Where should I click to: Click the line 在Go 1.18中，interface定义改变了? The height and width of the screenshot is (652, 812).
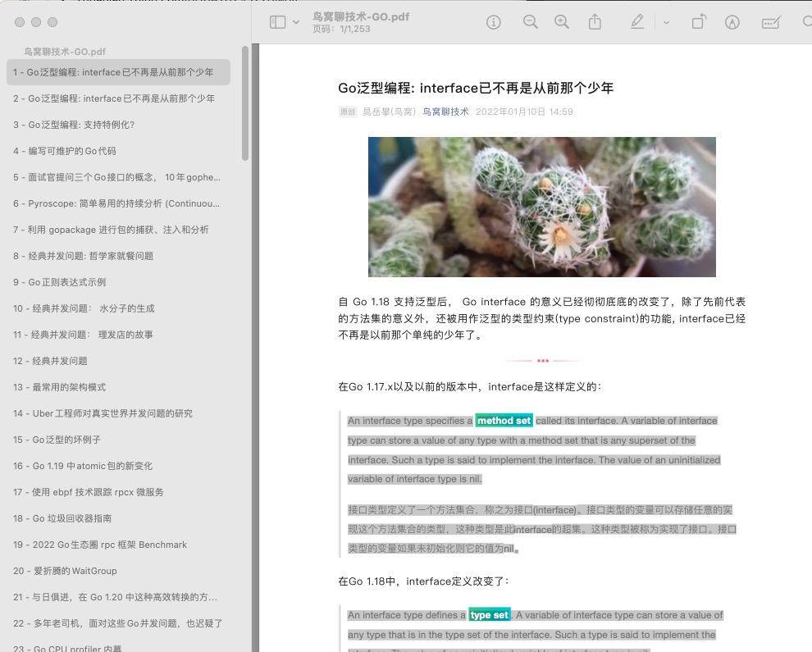[x=423, y=581]
